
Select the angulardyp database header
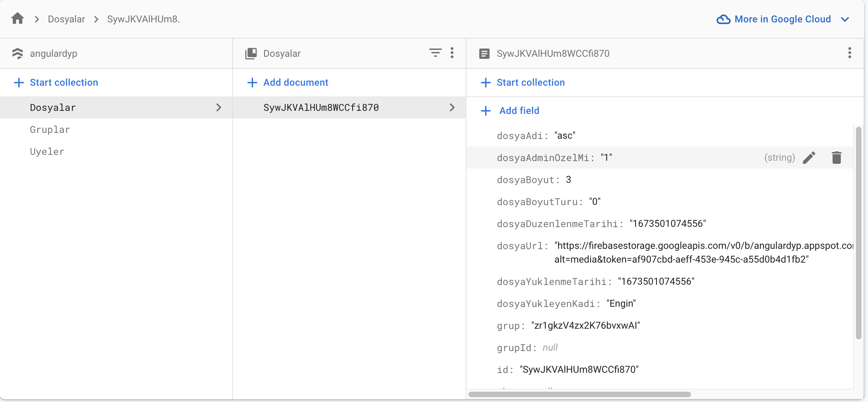[x=53, y=53]
